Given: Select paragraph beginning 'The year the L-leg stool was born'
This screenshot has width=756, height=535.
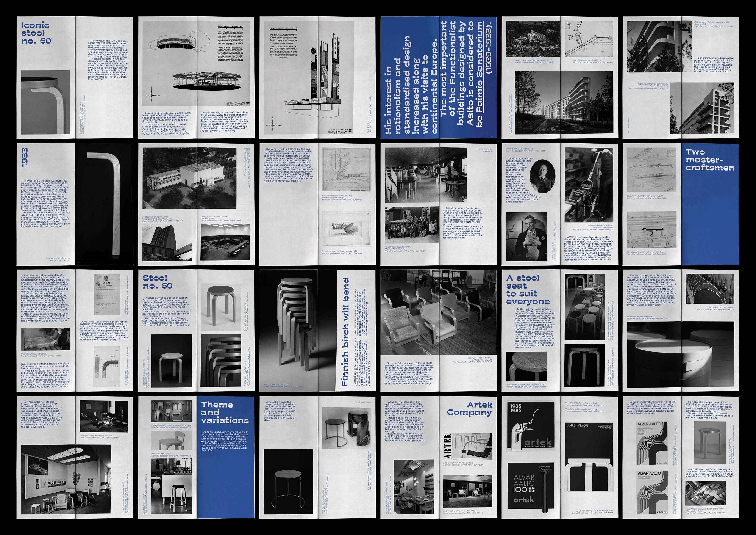Looking at the screenshot, I should (46, 204).
